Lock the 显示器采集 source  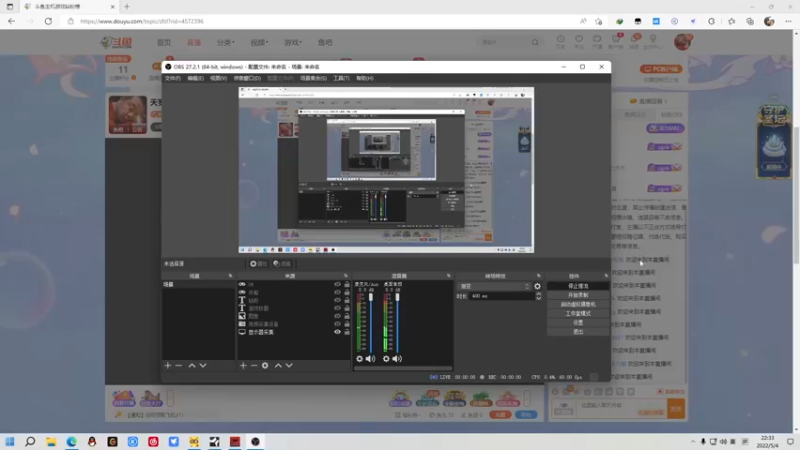(347, 332)
